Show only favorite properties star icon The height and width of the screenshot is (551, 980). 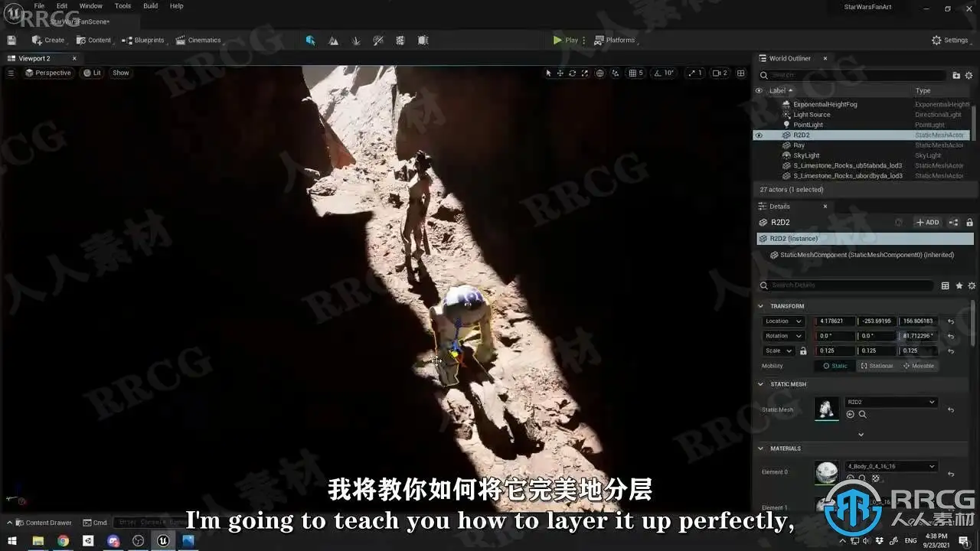tap(959, 285)
